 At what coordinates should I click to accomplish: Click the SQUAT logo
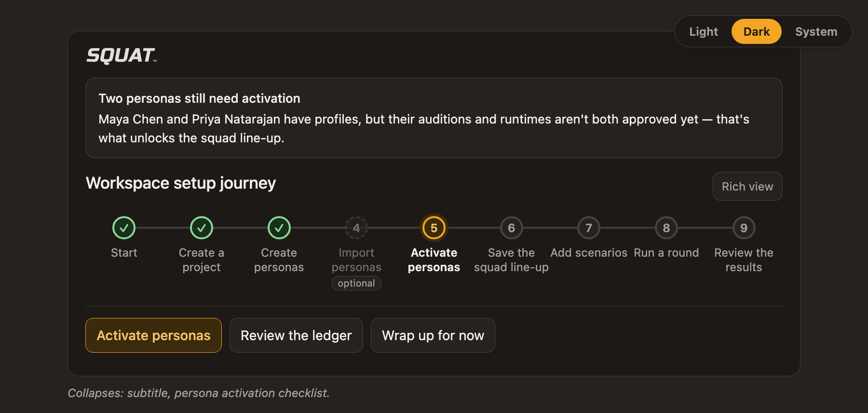[122, 55]
